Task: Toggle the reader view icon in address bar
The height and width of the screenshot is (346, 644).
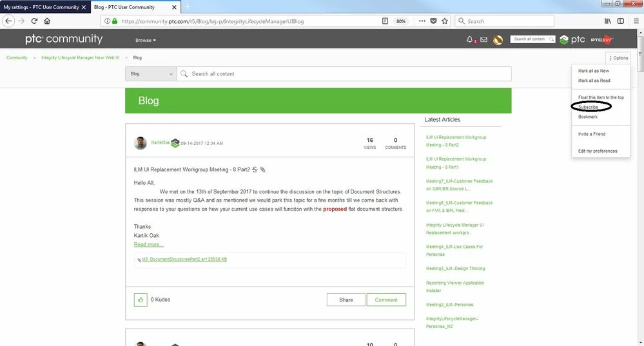Action: point(385,21)
